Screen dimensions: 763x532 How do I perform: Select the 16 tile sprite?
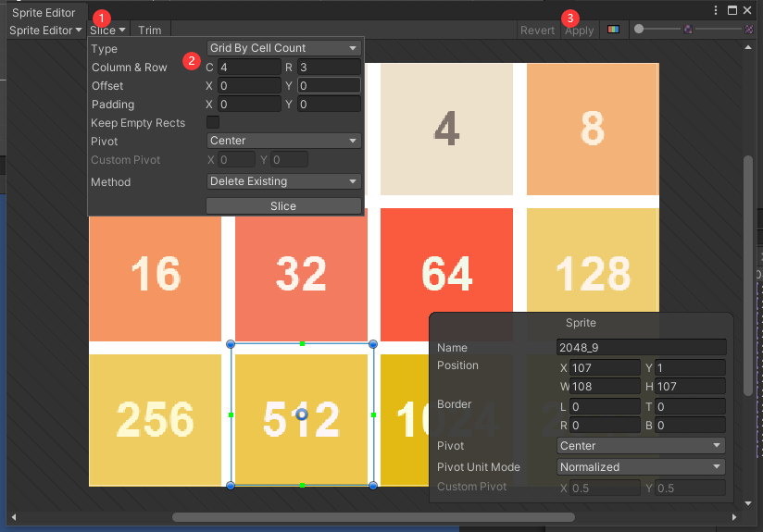[156, 278]
